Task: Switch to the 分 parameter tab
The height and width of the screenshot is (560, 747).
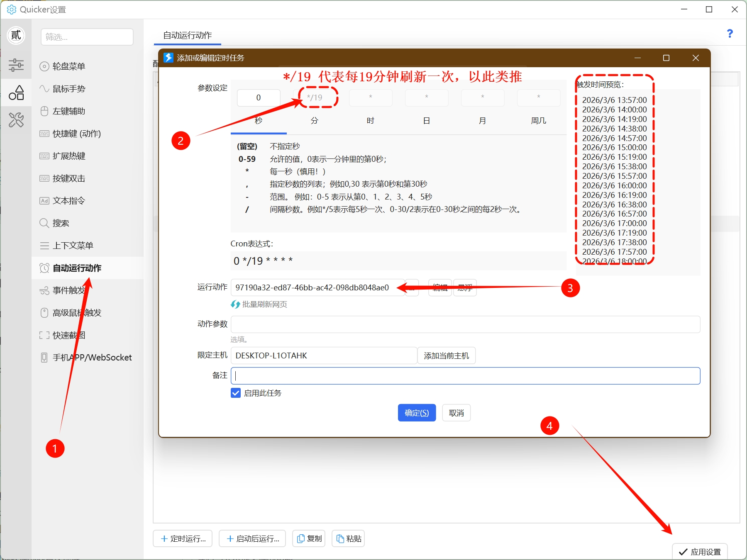Action: 314,121
